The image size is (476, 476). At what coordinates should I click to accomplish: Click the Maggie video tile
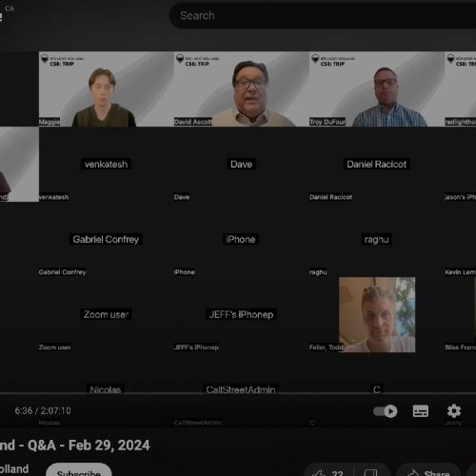(107, 89)
